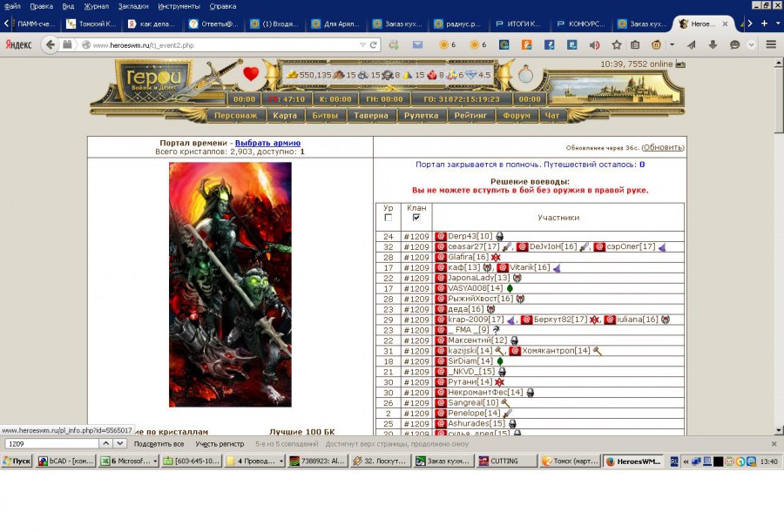Viewport: 784px width, 532px height.
Task: Click faction icon after _NKVD_
Action: click(502, 372)
